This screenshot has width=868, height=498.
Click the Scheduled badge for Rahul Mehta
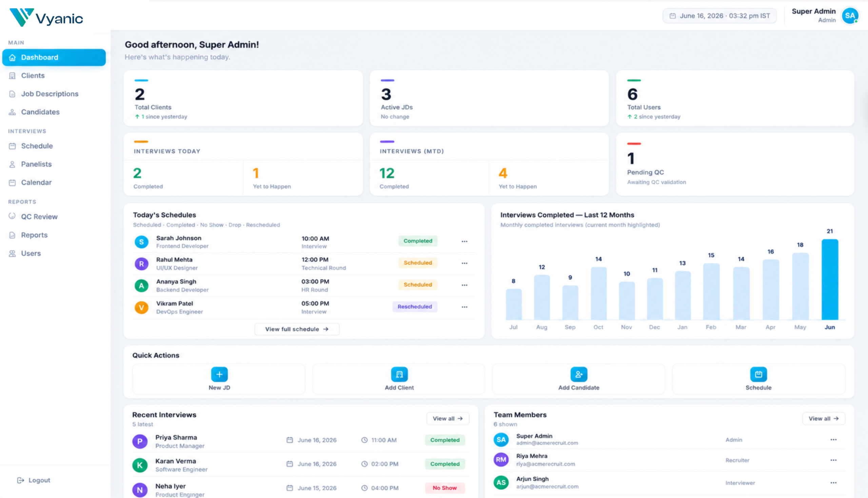pyautogui.click(x=418, y=263)
